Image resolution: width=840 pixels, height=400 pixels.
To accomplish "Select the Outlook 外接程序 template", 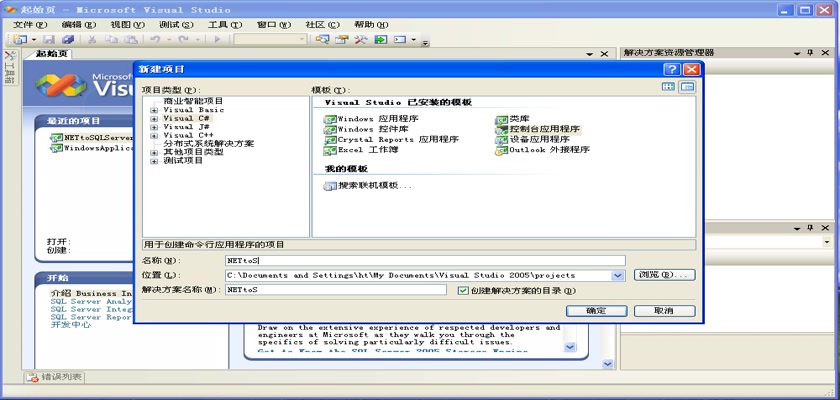I will coord(543,150).
